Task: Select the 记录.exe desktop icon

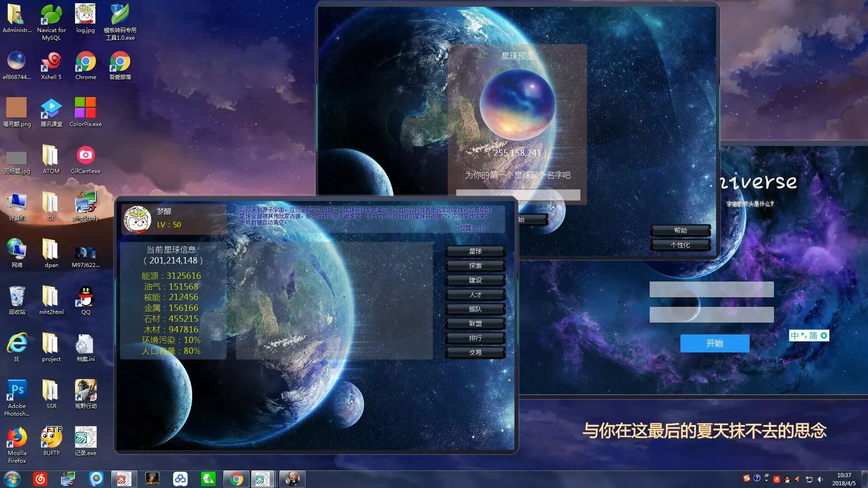Action: click(85, 441)
